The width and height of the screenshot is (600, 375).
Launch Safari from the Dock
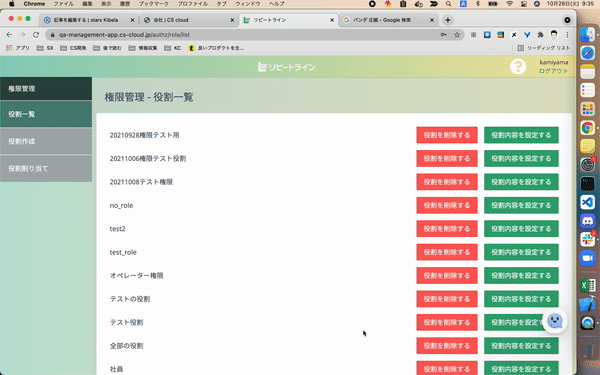tap(587, 53)
